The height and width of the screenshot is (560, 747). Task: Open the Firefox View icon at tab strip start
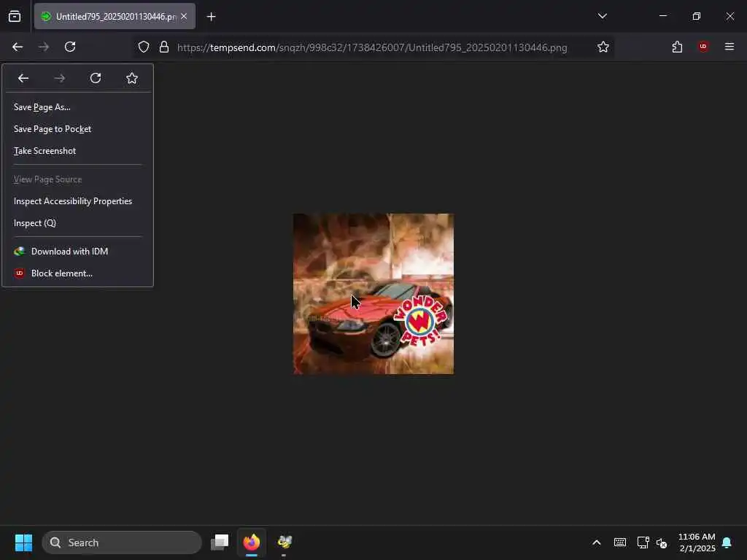[15, 16]
